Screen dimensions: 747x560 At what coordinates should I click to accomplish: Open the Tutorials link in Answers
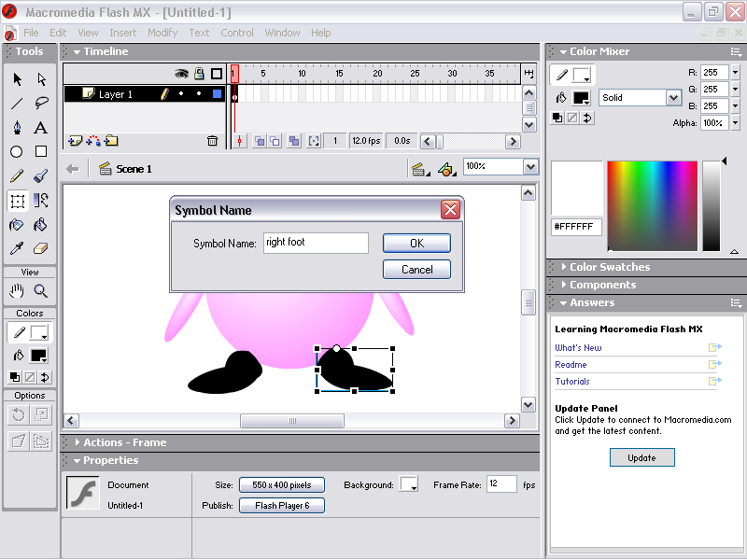(572, 382)
